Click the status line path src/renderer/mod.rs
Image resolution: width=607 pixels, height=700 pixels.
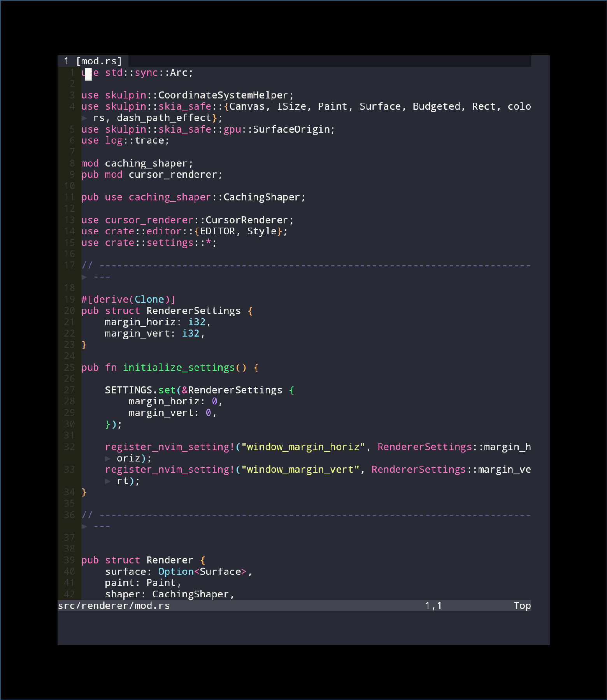coord(114,605)
